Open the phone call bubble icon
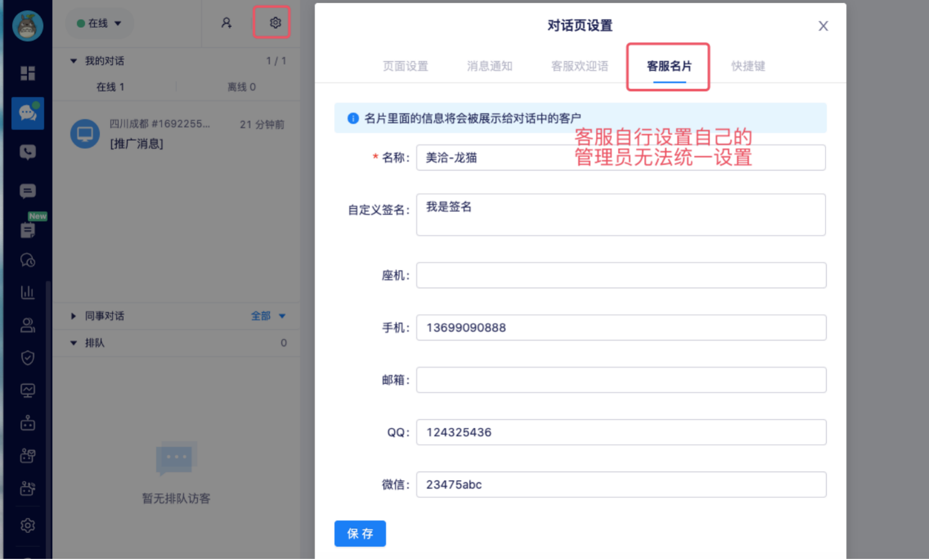 [x=28, y=153]
